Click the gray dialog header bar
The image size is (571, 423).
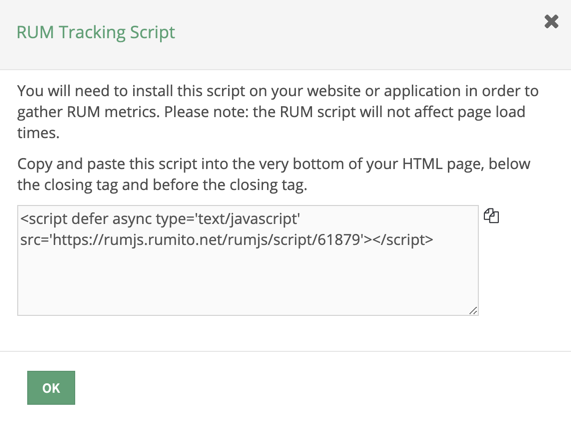click(x=286, y=35)
